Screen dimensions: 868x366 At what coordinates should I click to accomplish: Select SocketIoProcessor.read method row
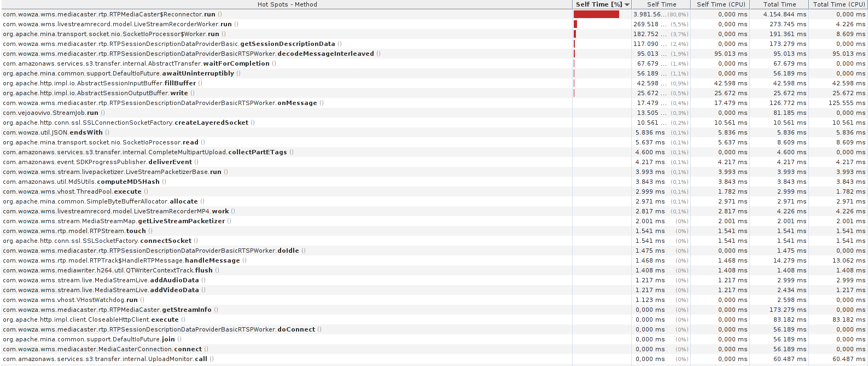coord(434,142)
